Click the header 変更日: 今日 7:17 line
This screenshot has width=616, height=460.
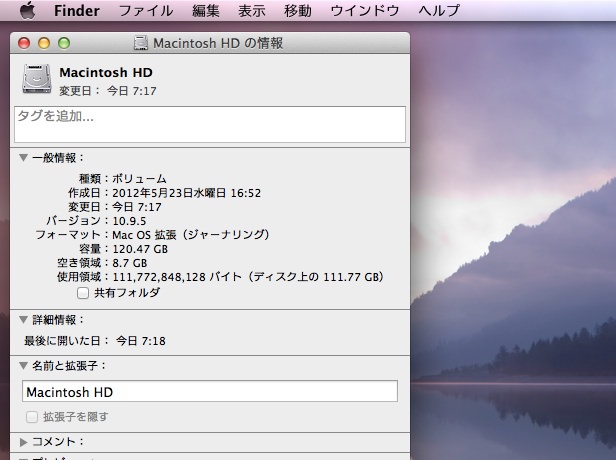(x=108, y=91)
